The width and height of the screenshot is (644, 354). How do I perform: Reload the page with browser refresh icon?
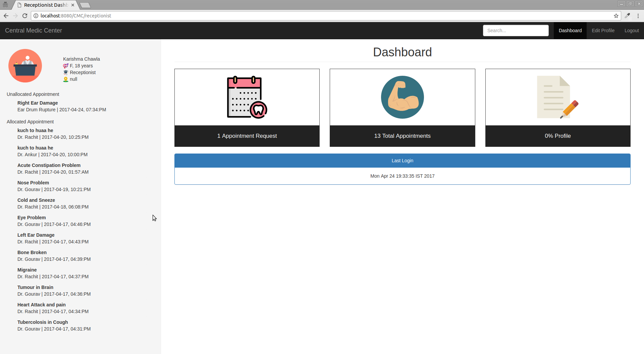pyautogui.click(x=25, y=16)
